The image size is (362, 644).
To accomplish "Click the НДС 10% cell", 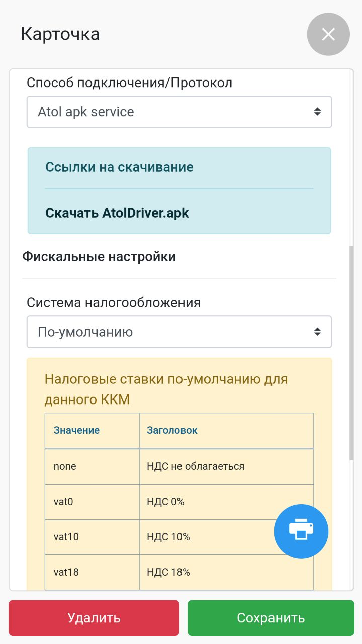I will [168, 537].
